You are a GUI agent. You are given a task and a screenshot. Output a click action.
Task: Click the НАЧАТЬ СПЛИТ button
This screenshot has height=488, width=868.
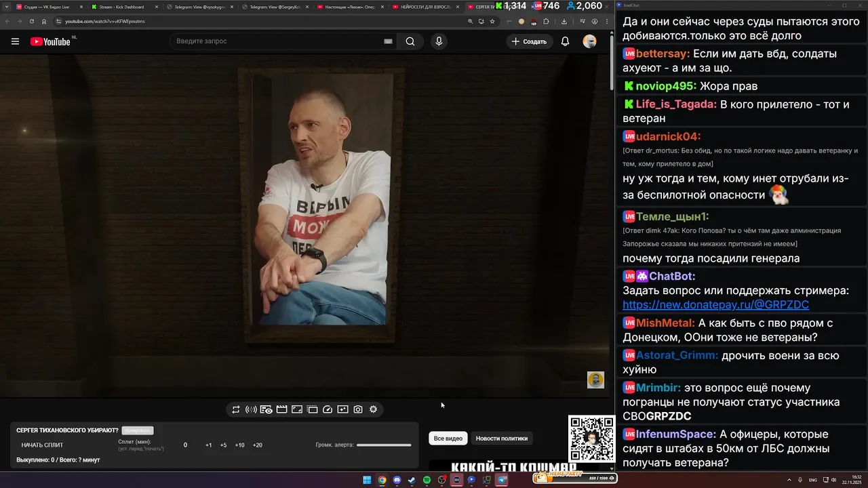pos(42,445)
